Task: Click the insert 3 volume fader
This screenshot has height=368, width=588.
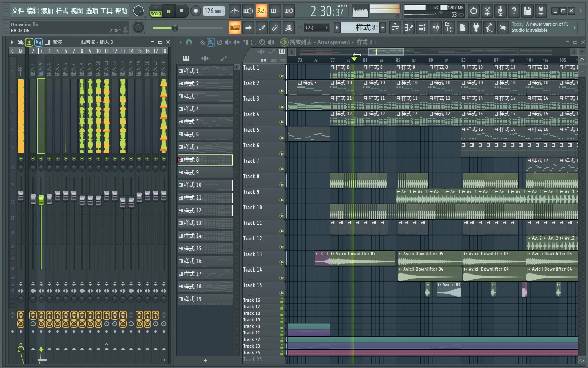Action: tap(41, 200)
